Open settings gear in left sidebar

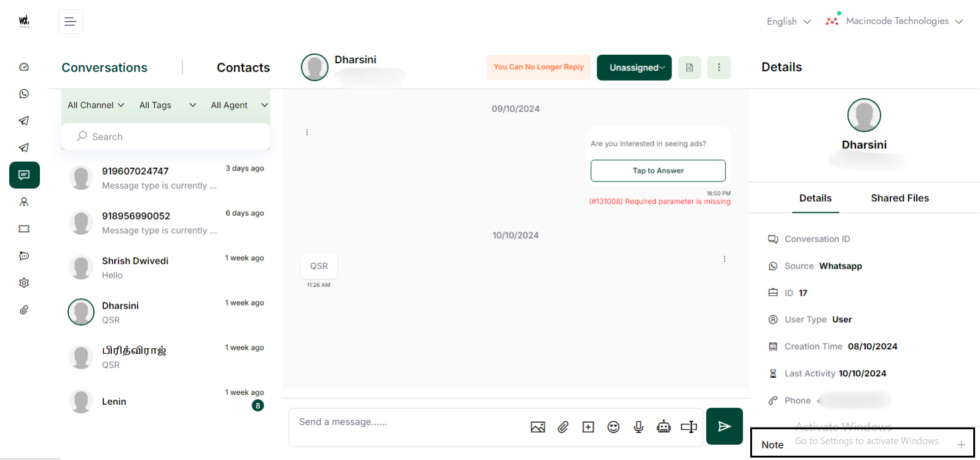click(24, 283)
